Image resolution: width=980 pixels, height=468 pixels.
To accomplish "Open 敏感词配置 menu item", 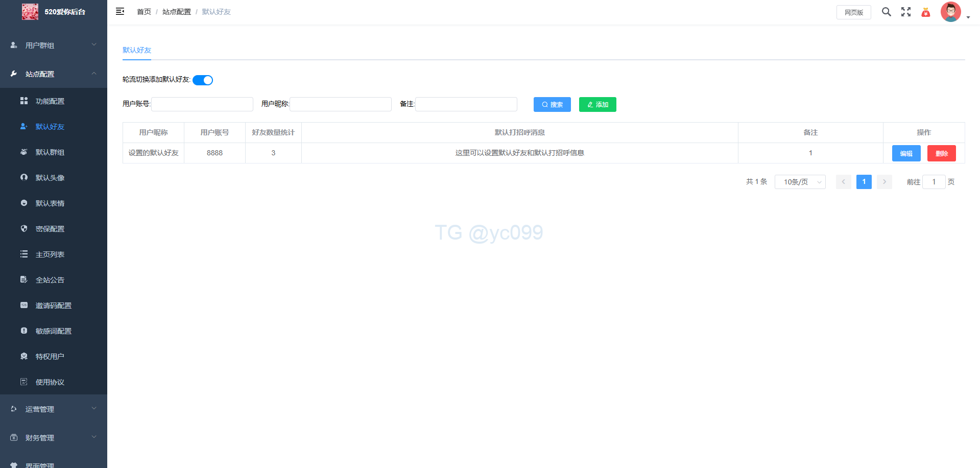I will [x=54, y=331].
